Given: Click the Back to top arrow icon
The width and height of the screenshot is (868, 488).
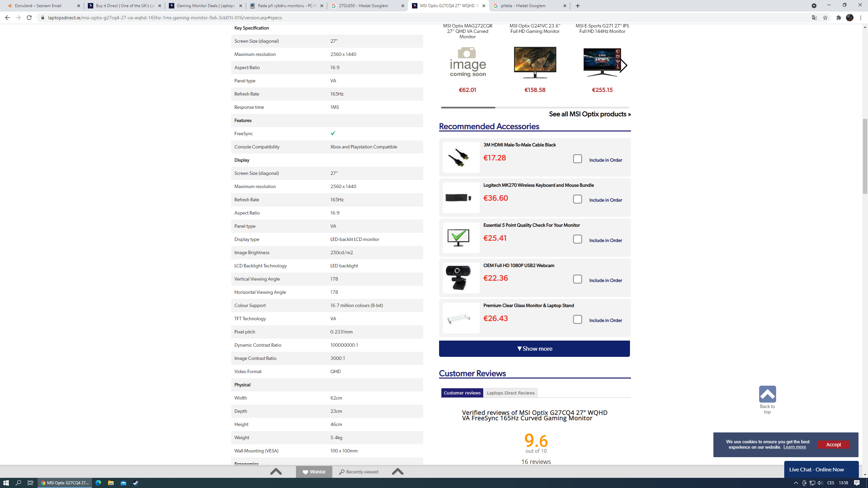Looking at the screenshot, I should point(767,394).
